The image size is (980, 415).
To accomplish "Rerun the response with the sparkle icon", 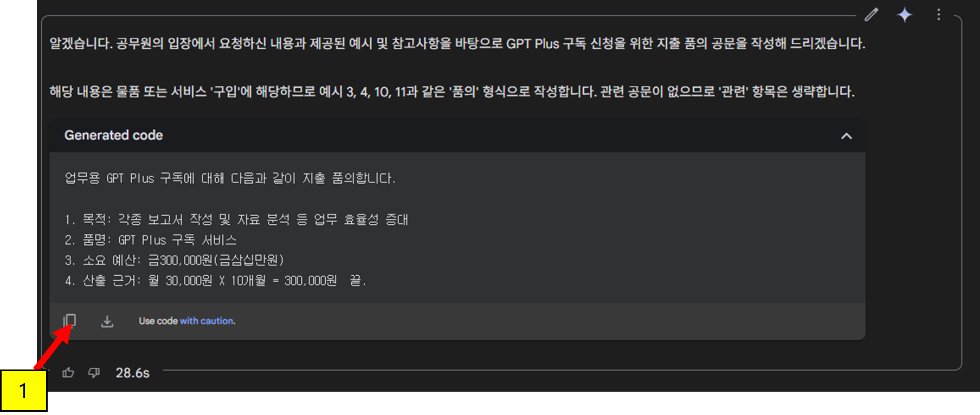I will 905,15.
